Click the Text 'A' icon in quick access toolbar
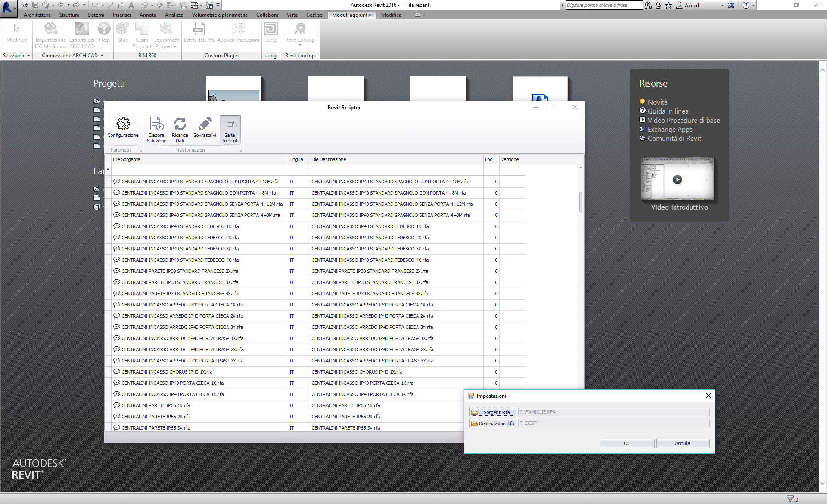 point(131,5)
